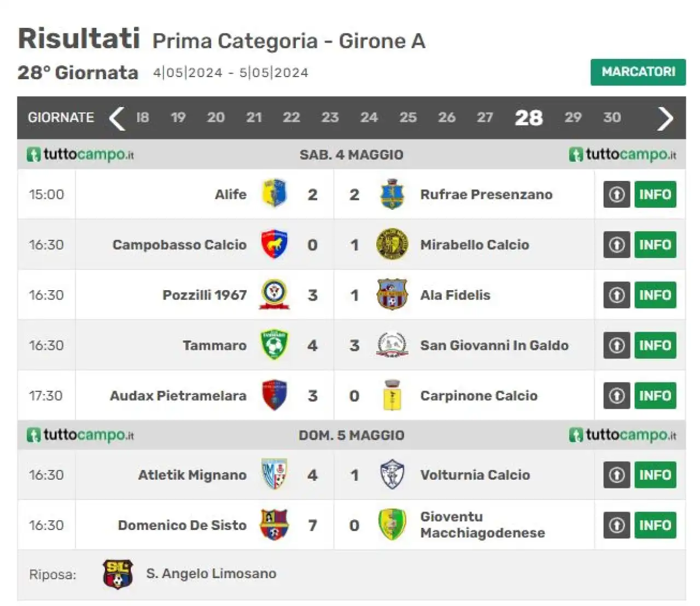700x606 pixels.
Task: Open INFO for Pozzilli 1967 match
Action: coord(655,295)
